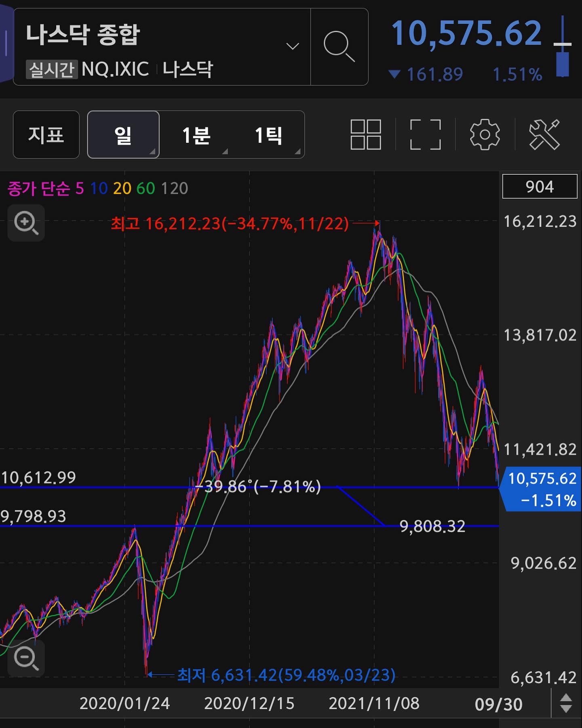Click the 10-day moving average label
Image resolution: width=582 pixels, height=728 pixels.
[99, 188]
